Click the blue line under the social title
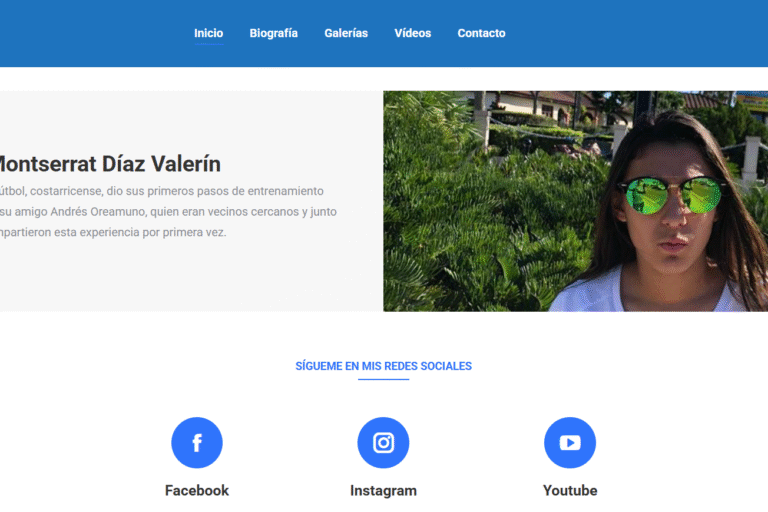This screenshot has width=768, height=512. coord(384,379)
